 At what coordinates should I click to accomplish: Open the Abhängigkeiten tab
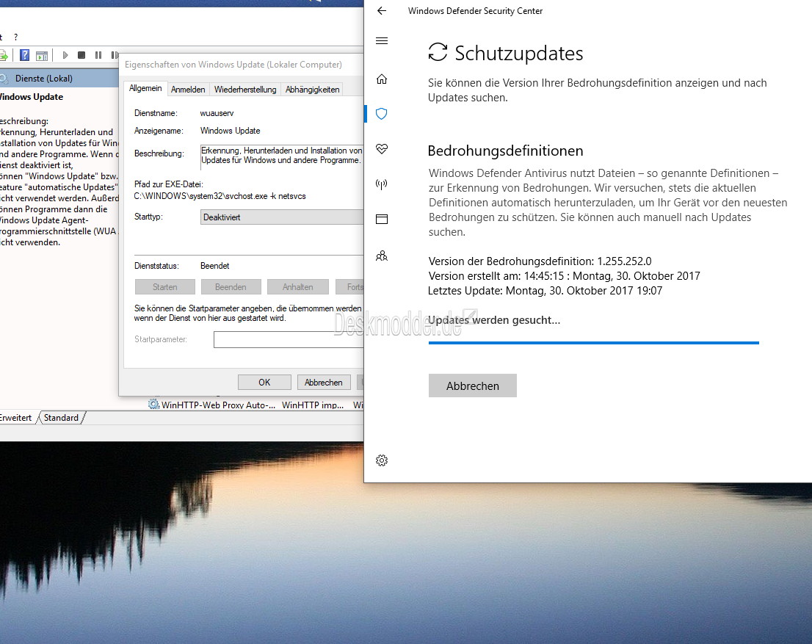(x=312, y=90)
